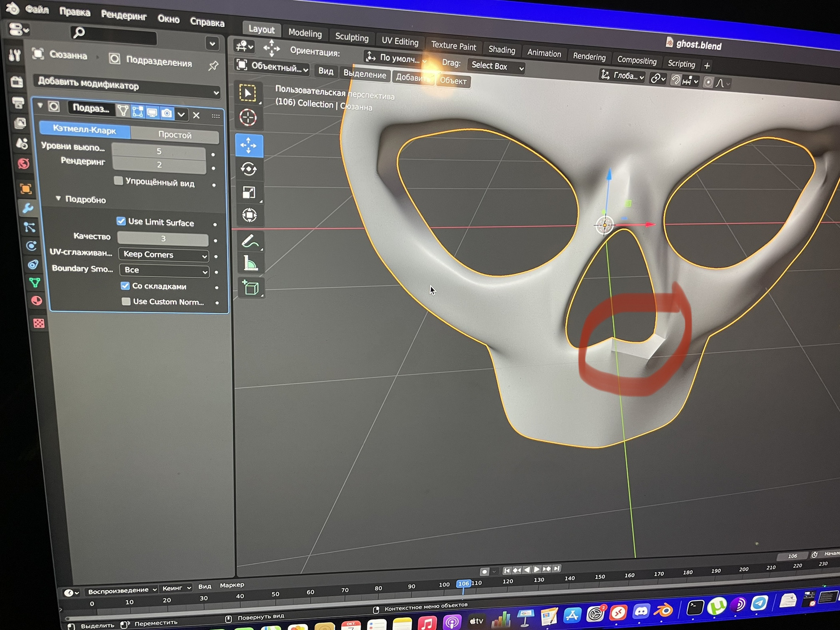Open the Tool properties tab
Viewport: 840px width, 630px height.
click(x=14, y=55)
